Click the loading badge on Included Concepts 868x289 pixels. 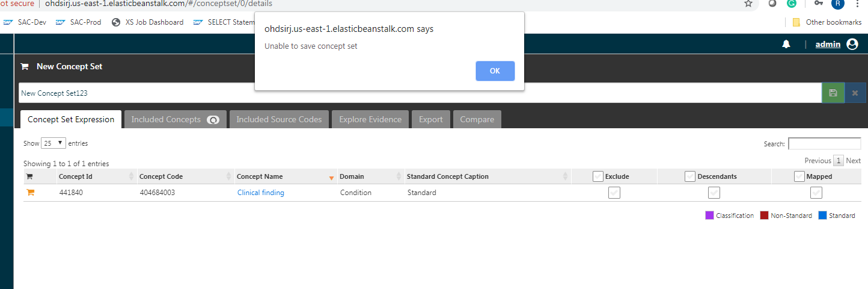coord(213,120)
